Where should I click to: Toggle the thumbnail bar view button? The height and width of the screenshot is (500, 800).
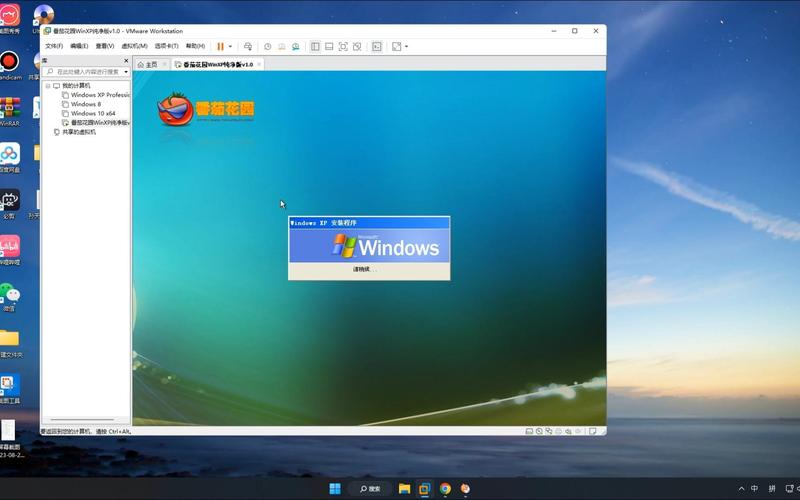[x=329, y=46]
